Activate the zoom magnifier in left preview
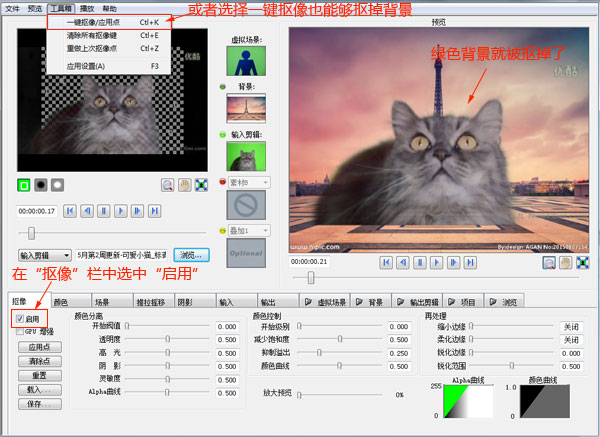600x437 pixels. (x=168, y=185)
